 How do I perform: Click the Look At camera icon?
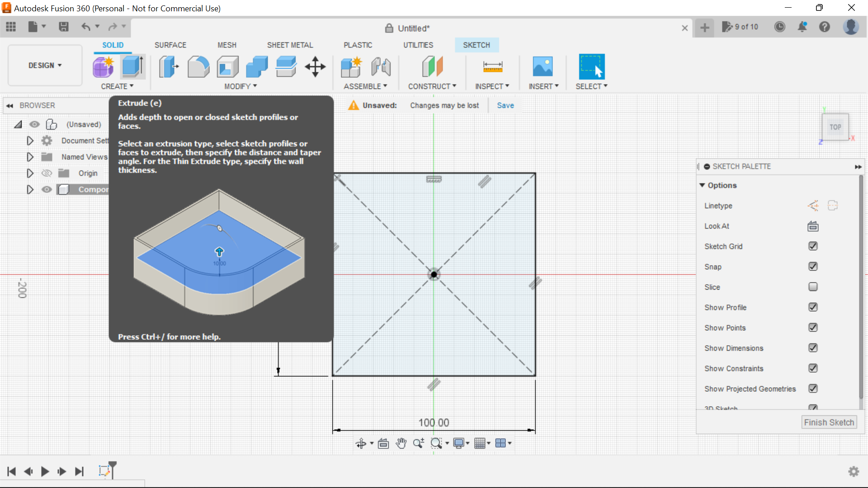tap(812, 226)
